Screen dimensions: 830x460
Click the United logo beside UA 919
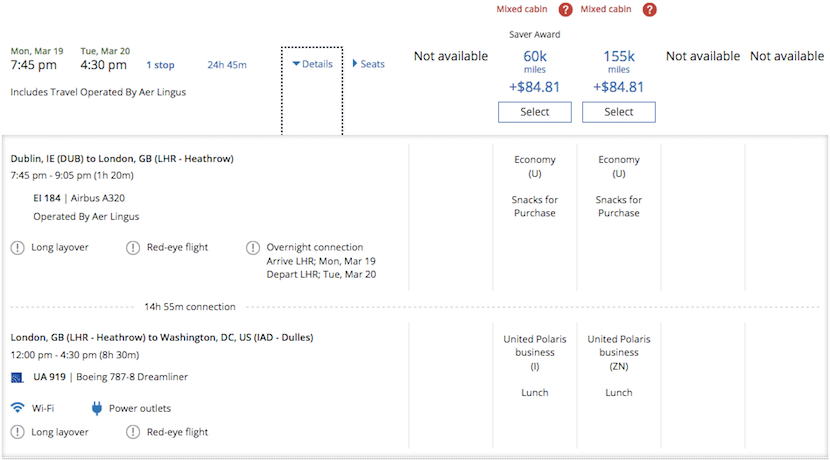(x=17, y=377)
